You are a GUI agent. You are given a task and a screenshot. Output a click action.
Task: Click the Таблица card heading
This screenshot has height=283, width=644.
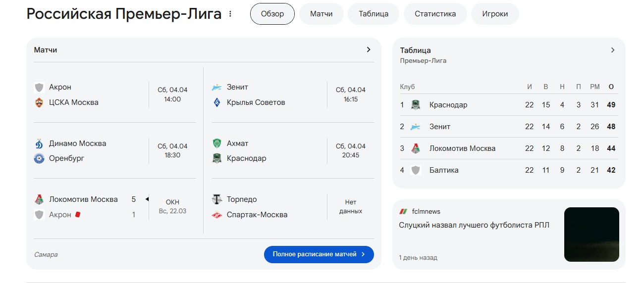[x=416, y=50]
